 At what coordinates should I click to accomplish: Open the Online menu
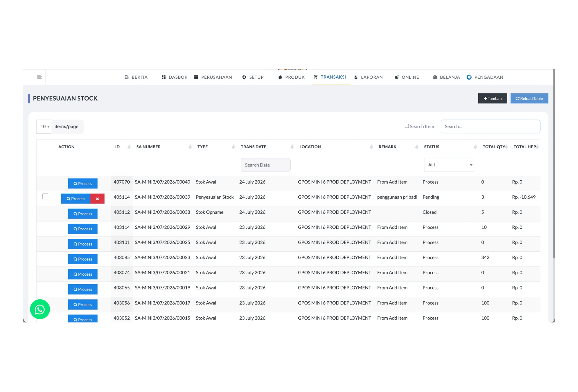tap(407, 77)
